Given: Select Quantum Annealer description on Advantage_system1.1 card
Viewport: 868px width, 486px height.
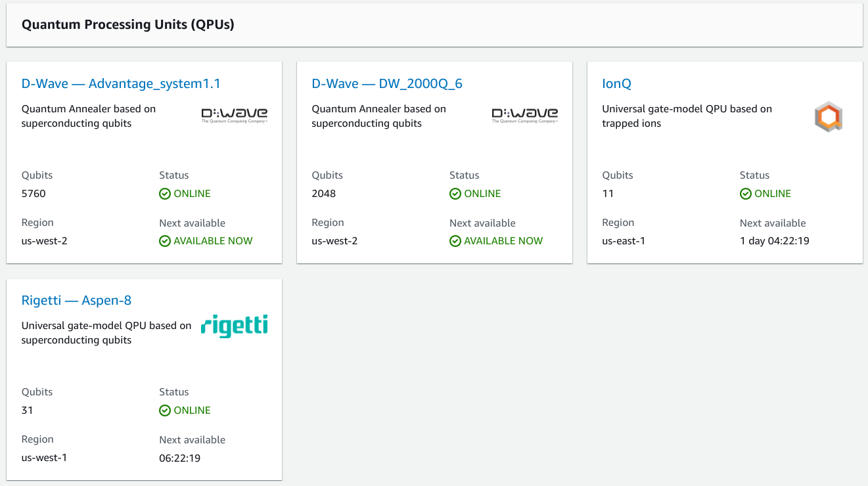Looking at the screenshot, I should tap(89, 116).
